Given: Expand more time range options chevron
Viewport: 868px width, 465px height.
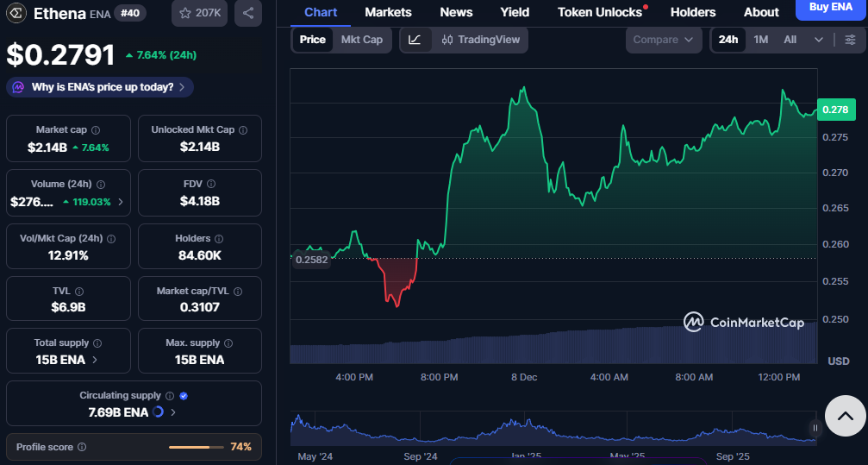Looking at the screenshot, I should pyautogui.click(x=818, y=40).
